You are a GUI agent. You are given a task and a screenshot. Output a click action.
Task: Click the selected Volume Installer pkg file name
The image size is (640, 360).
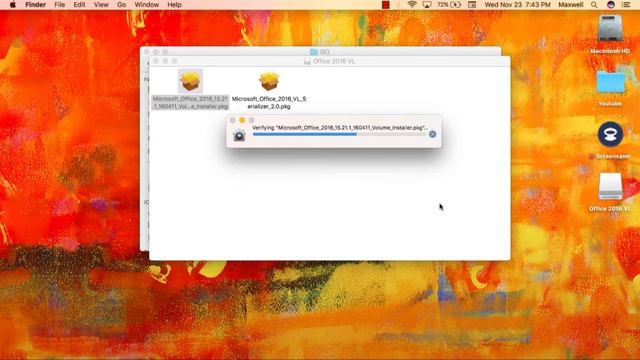190,102
